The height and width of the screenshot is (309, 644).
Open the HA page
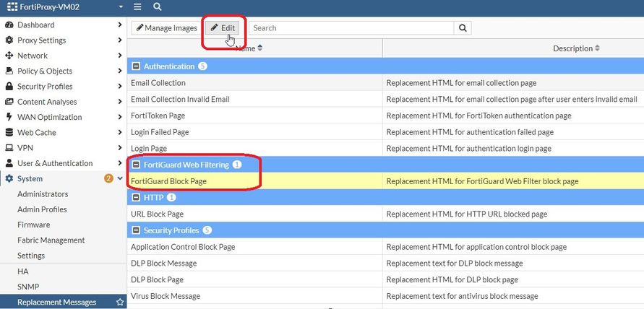point(23,271)
